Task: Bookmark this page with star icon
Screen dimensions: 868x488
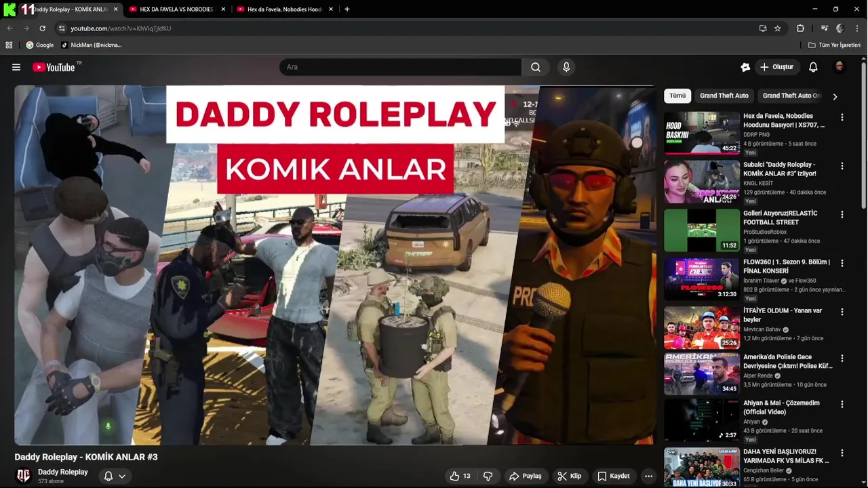Action: pyautogui.click(x=778, y=28)
